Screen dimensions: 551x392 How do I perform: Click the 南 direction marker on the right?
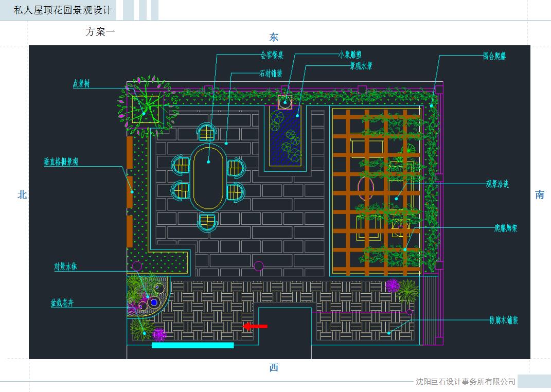[540, 194]
